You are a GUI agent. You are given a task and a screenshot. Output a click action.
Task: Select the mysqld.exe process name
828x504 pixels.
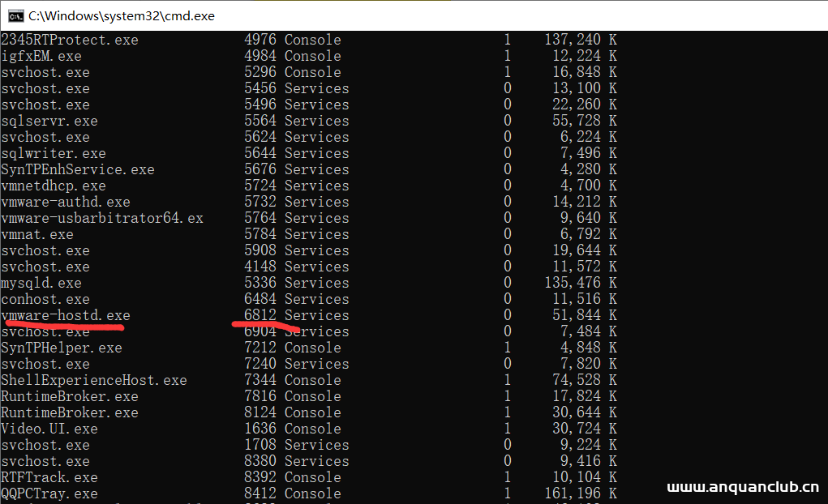click(41, 283)
